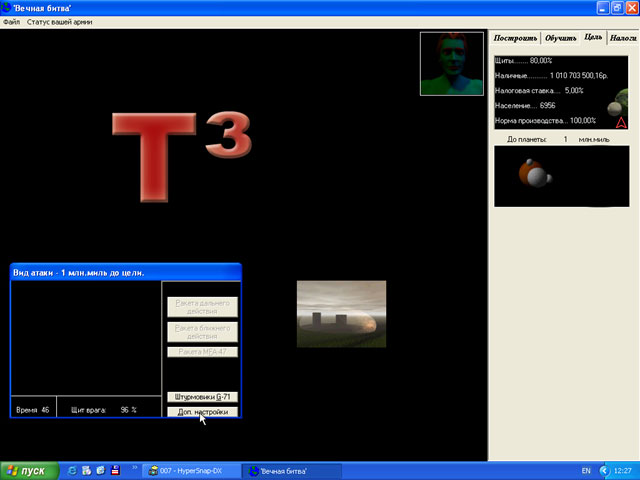Open the 'Файл' menu
The image size is (640, 480).
click(12, 21)
